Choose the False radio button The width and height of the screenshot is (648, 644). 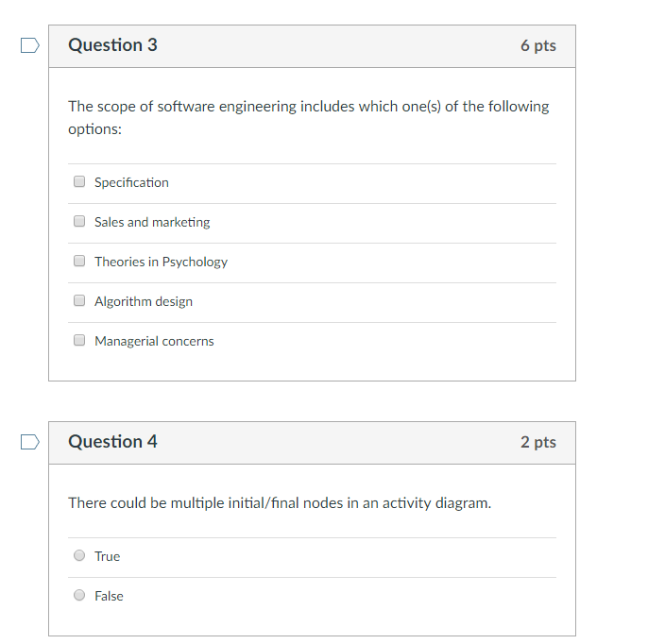click(x=79, y=596)
